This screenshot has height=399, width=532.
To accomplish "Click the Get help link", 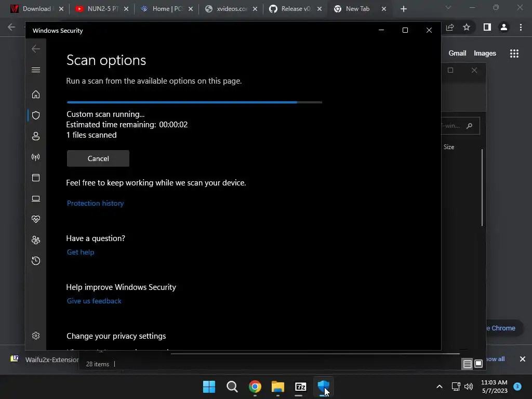I will [x=81, y=252].
